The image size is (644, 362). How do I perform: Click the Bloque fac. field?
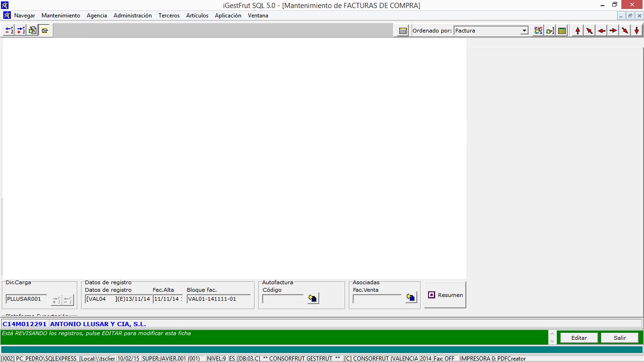click(x=218, y=299)
